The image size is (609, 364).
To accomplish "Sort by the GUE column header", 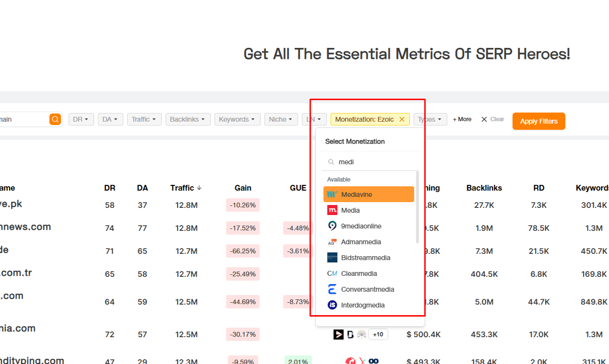I will 298,188.
